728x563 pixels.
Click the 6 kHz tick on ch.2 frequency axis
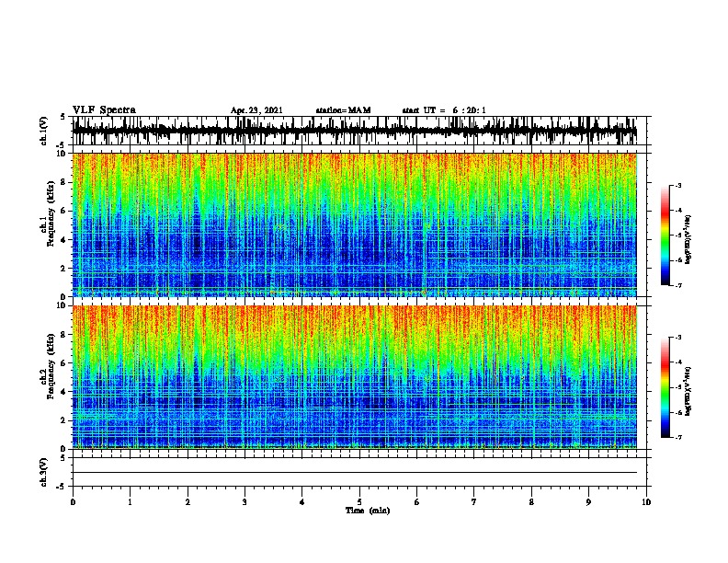click(x=64, y=363)
